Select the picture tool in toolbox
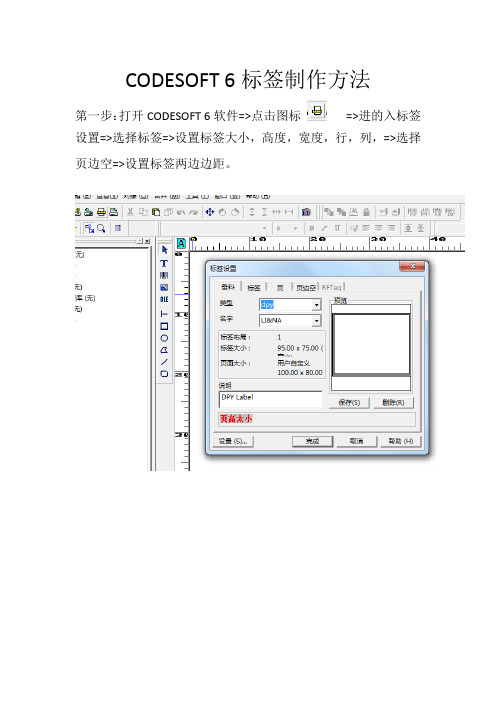This screenshot has width=496, height=702. point(164,287)
